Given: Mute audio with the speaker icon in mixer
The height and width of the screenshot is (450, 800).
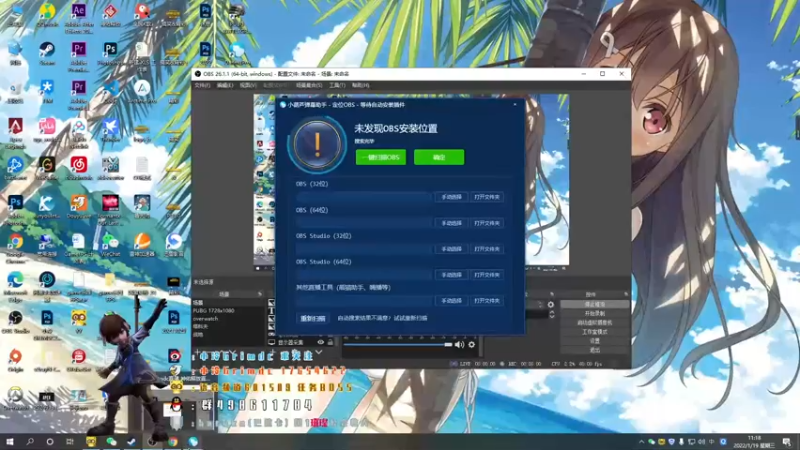Looking at the screenshot, I should (459, 345).
